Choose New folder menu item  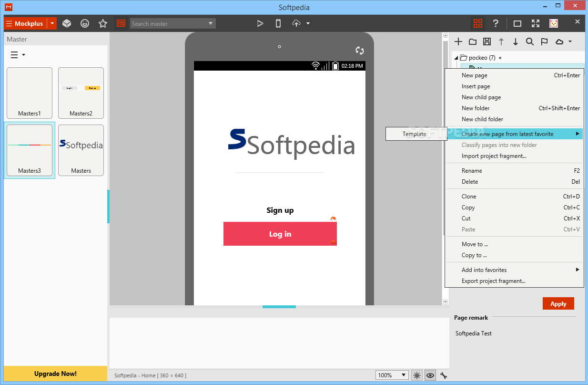point(514,108)
